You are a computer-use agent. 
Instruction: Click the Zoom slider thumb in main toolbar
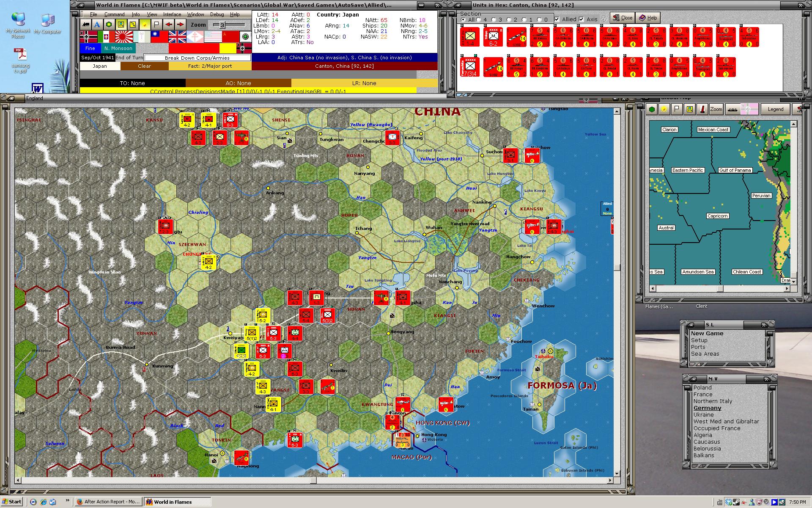coord(222,25)
